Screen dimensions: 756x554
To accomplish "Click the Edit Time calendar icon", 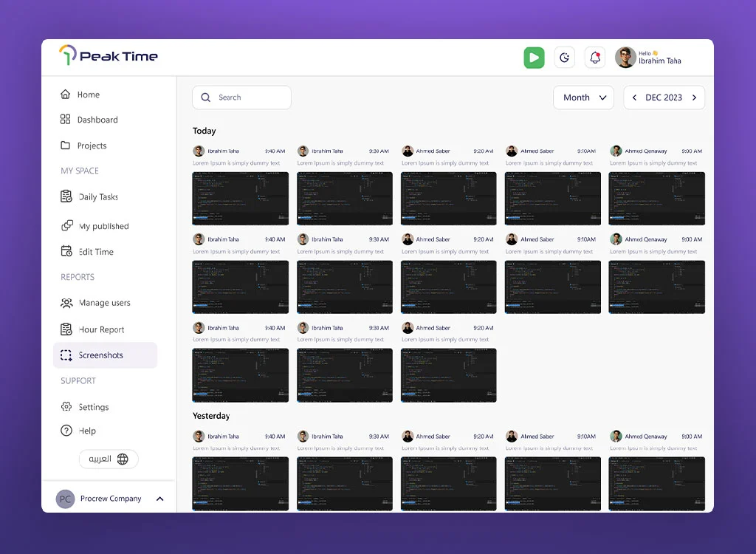I will (x=67, y=251).
